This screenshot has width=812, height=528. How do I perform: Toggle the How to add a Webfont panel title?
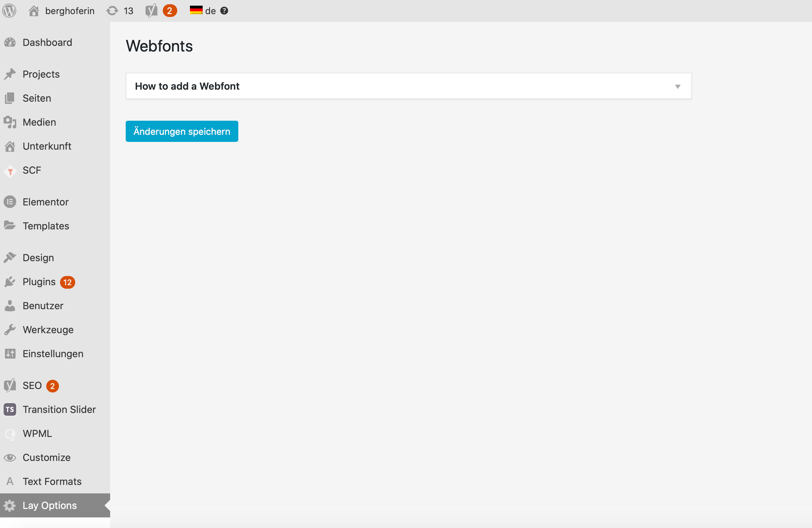187,86
